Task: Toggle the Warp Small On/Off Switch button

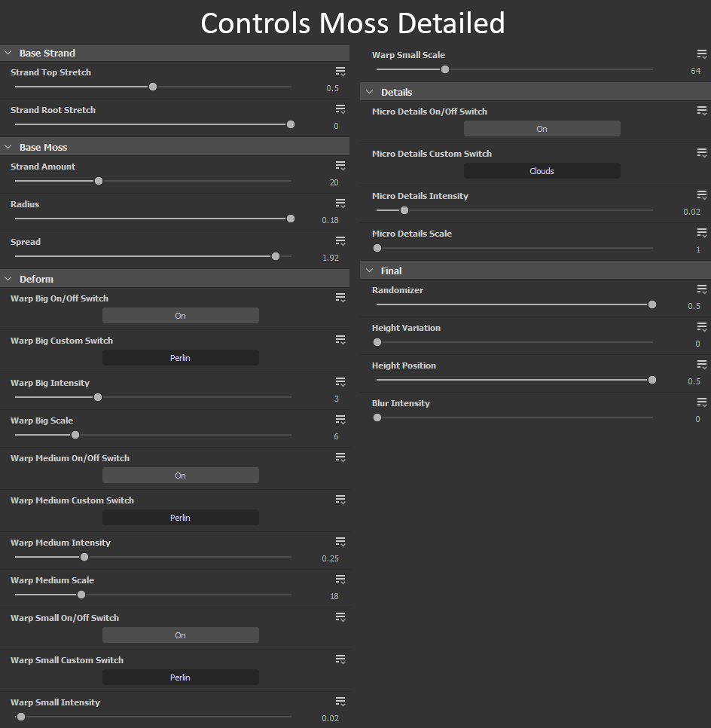Action: pyautogui.click(x=181, y=635)
